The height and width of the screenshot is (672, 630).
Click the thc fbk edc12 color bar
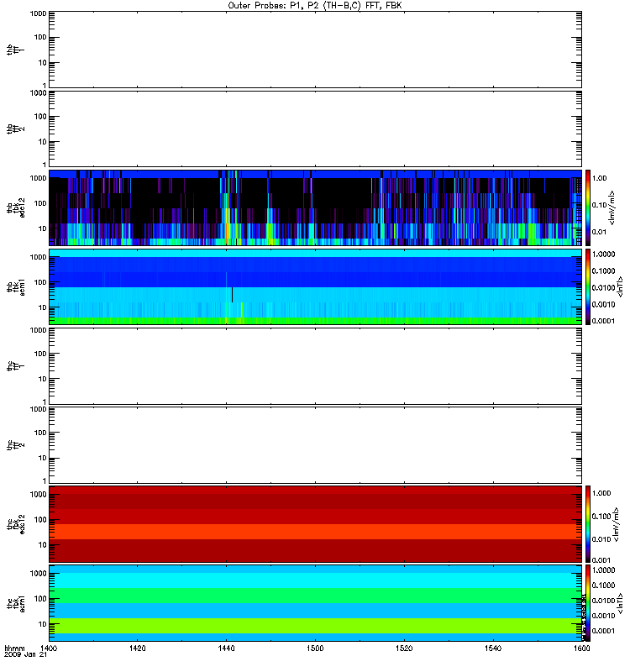tap(588, 523)
